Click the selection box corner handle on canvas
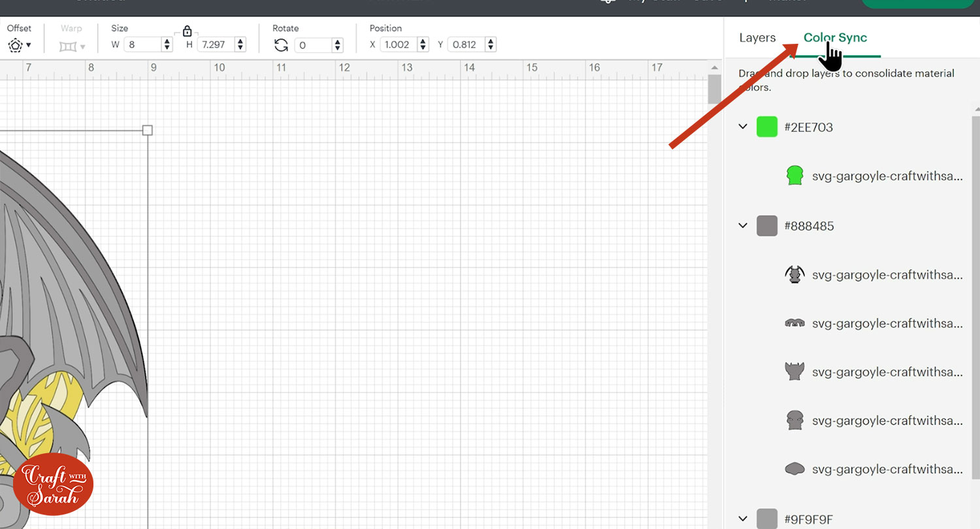This screenshot has width=980, height=529. tap(148, 131)
